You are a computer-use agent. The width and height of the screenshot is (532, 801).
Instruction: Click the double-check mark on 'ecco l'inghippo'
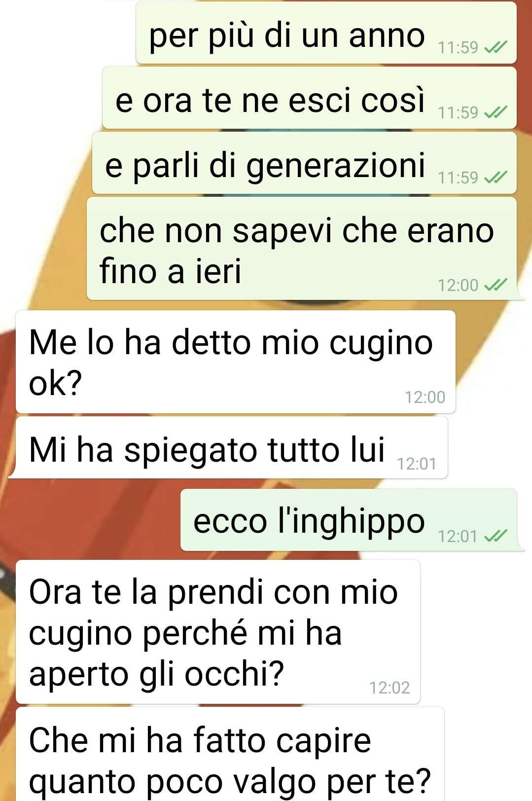(x=496, y=536)
